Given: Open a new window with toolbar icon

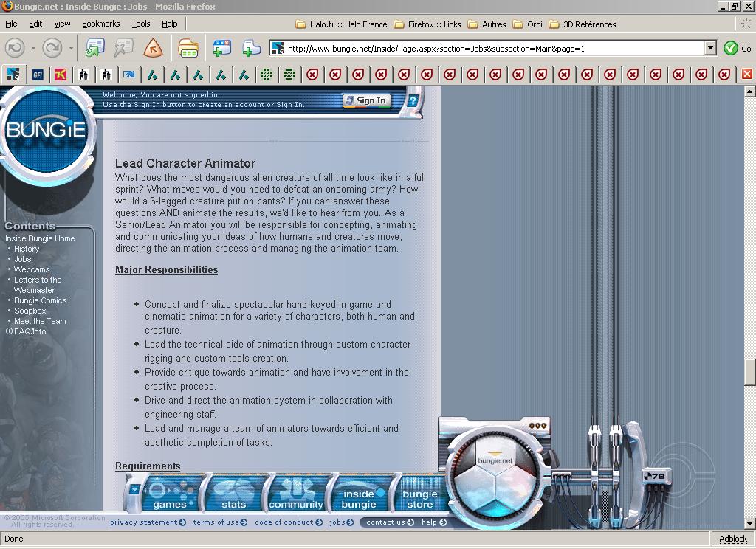Looking at the screenshot, I should [221, 48].
